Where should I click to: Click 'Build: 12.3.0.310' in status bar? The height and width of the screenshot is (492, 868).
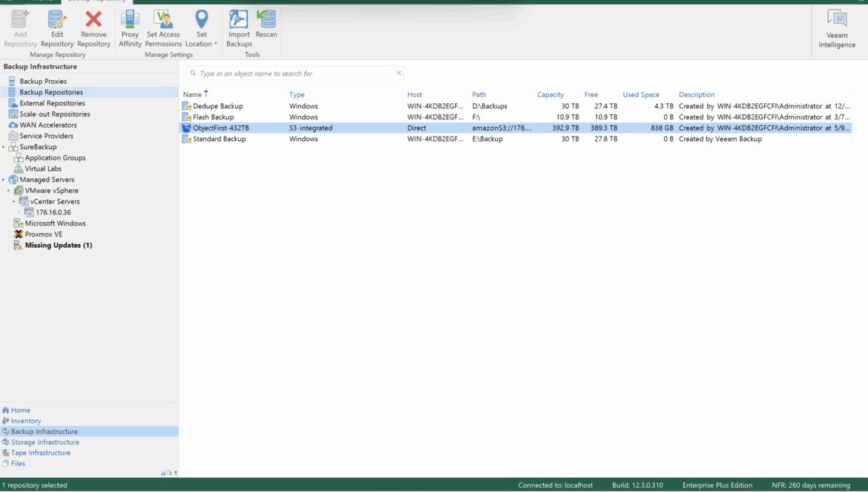(637, 485)
